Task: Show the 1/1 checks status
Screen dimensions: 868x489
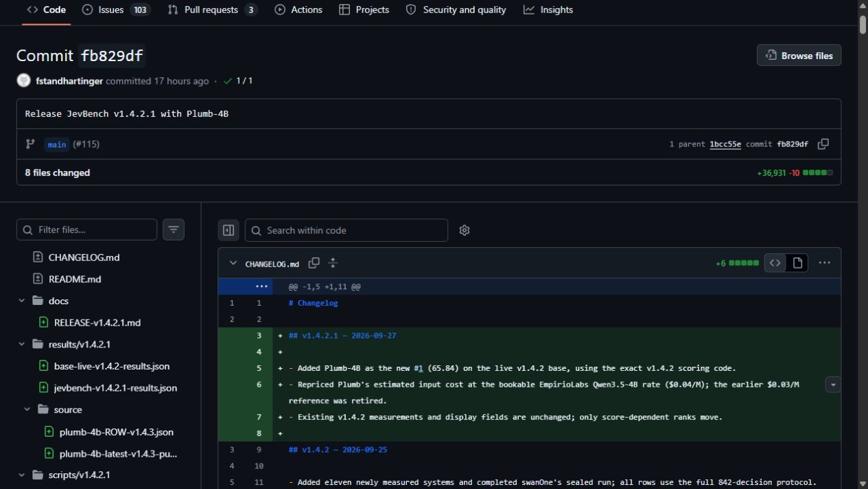Action: [238, 81]
